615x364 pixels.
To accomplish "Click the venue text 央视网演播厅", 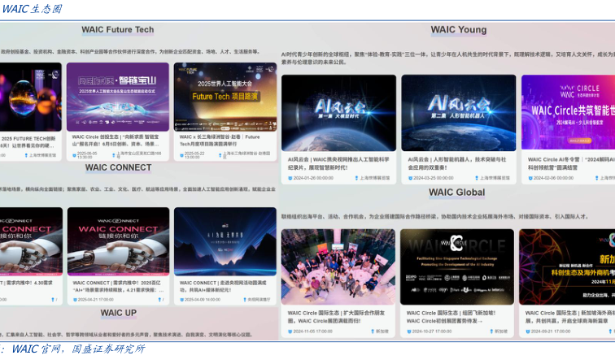I will 259,300.
